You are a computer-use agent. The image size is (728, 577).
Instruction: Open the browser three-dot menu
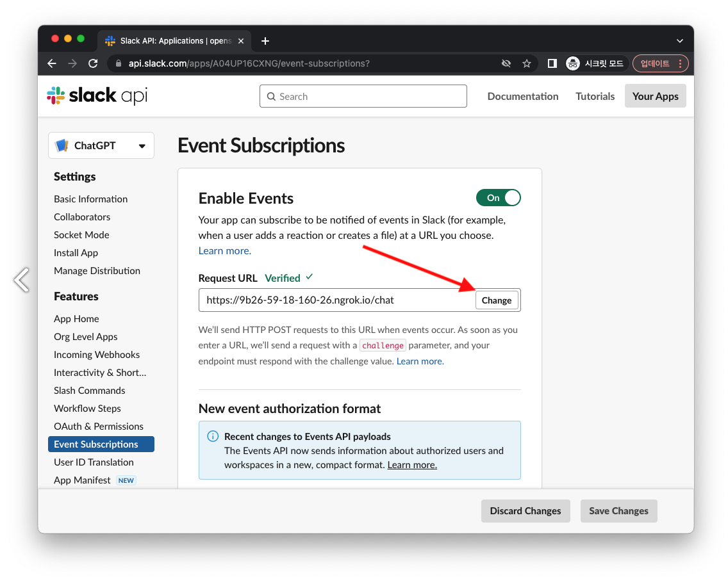coord(680,63)
